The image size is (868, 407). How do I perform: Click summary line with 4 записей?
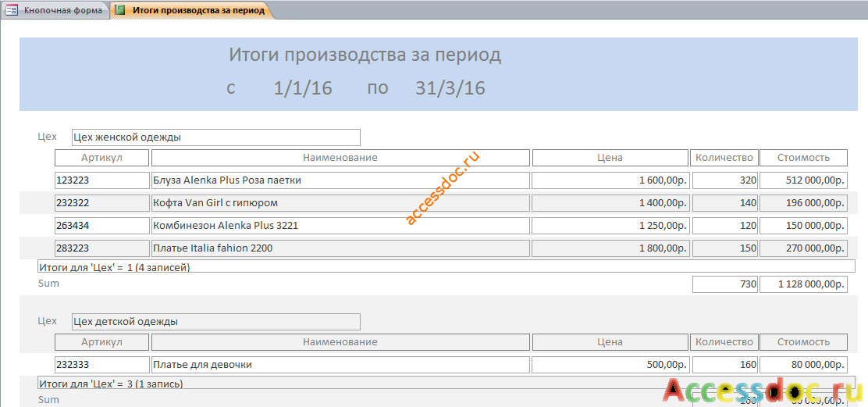coord(446,267)
